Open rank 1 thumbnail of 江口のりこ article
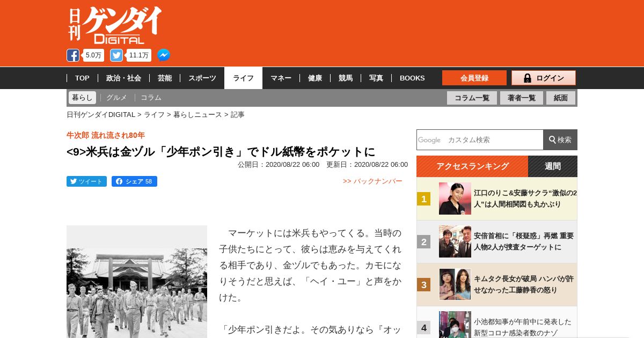Viewport: 644px width, 338px height. point(455,199)
